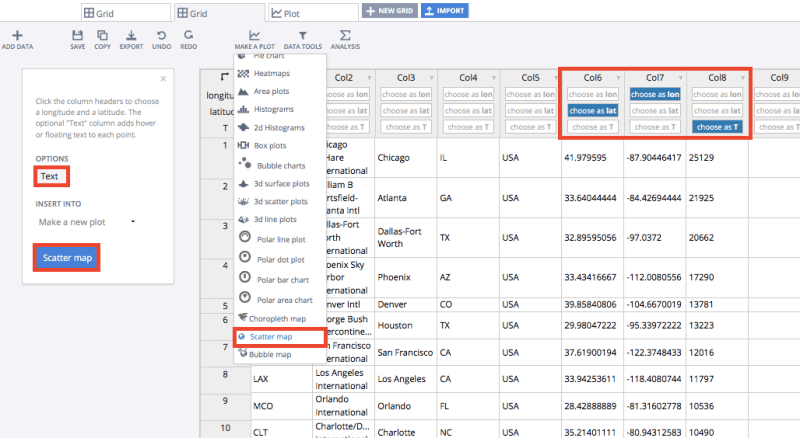Set Col6 choose as lon
This screenshot has width=800, height=438.
593,94
